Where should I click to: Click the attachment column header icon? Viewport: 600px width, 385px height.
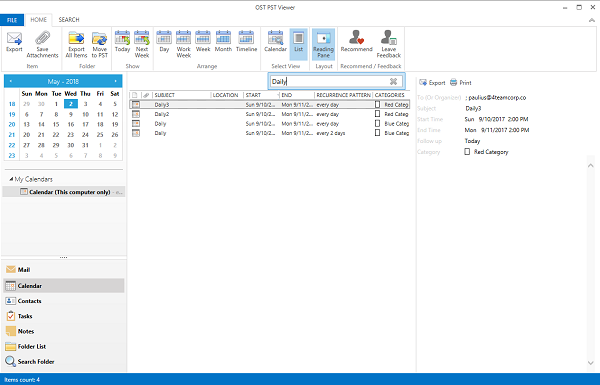[146, 95]
